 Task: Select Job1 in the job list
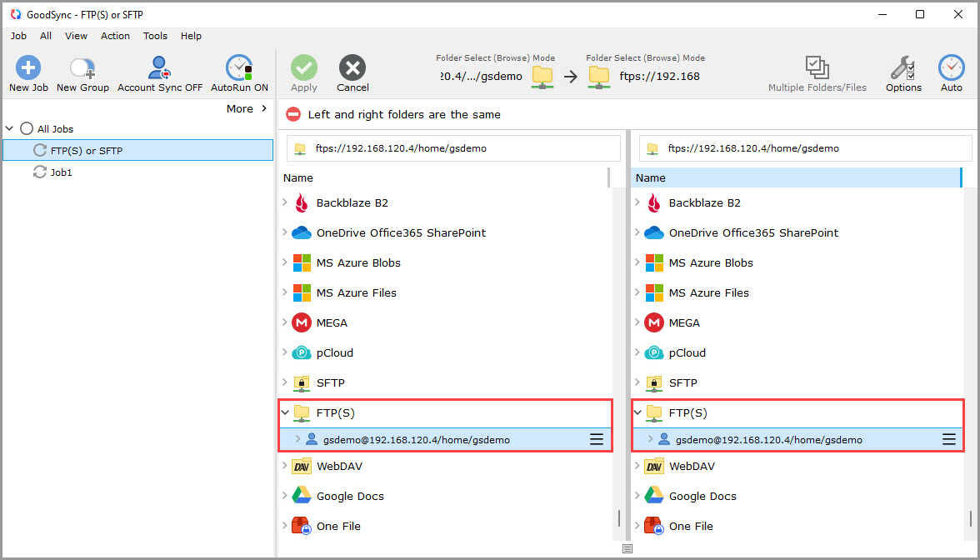pyautogui.click(x=62, y=172)
